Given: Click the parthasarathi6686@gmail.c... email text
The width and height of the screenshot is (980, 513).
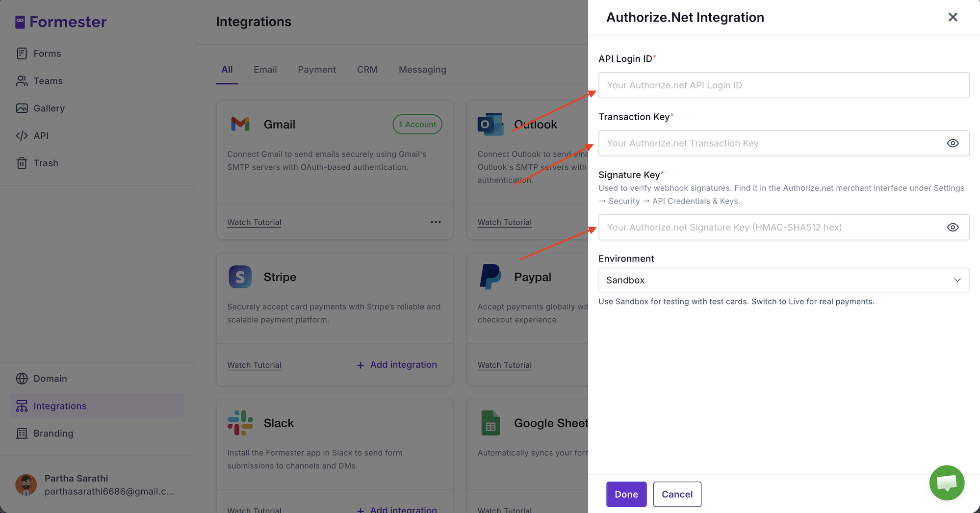Looking at the screenshot, I should [x=109, y=491].
